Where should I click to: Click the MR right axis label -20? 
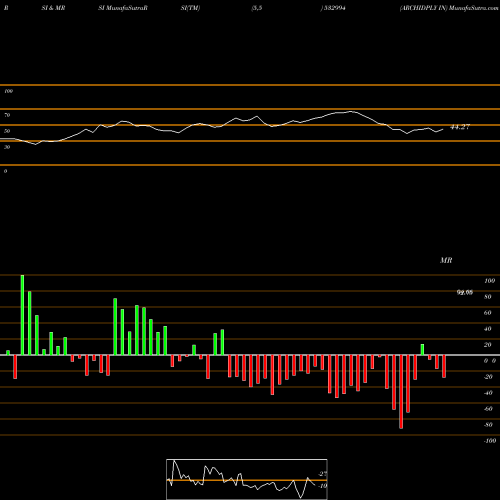(488, 377)
